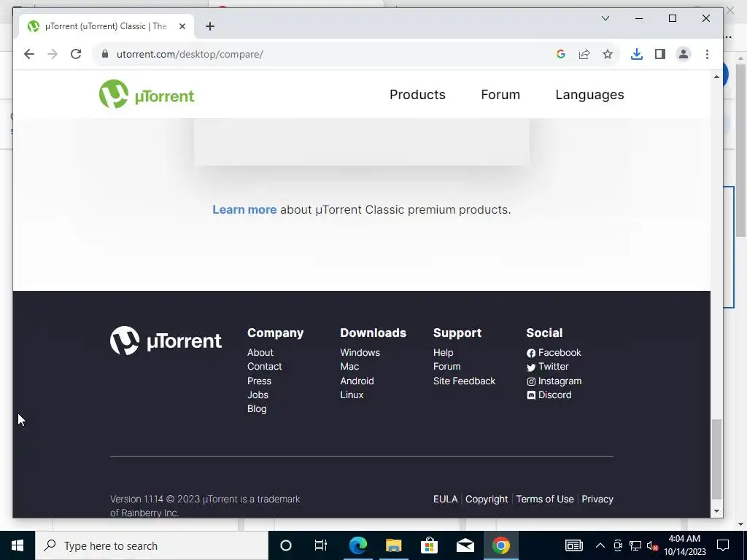Viewport: 747px width, 560px height.
Task: Reload the page with refresh icon
Action: pyautogui.click(x=76, y=54)
